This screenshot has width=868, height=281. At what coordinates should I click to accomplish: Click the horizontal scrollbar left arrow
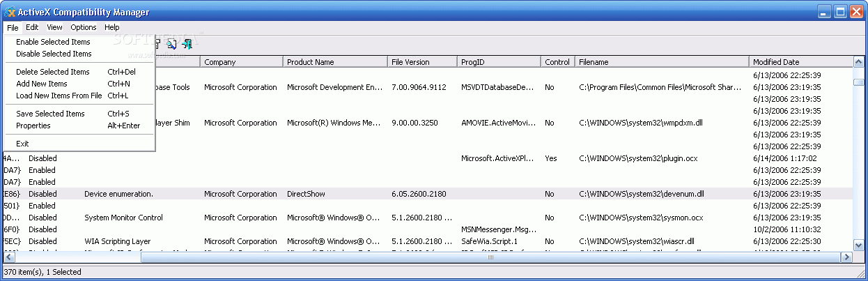point(8,257)
